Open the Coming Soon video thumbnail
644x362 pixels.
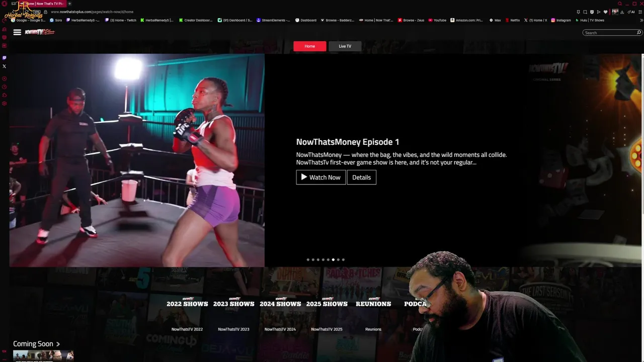43,356
